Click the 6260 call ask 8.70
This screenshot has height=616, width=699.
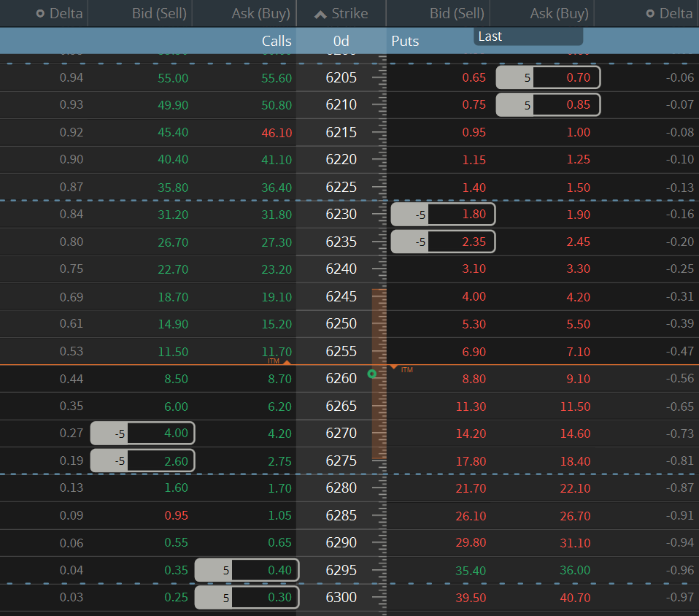click(x=279, y=379)
